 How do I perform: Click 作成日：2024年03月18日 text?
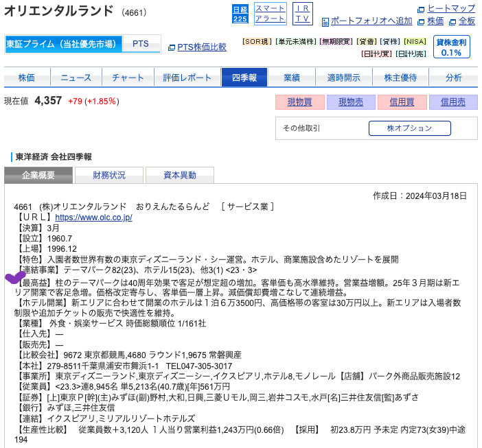click(x=420, y=196)
